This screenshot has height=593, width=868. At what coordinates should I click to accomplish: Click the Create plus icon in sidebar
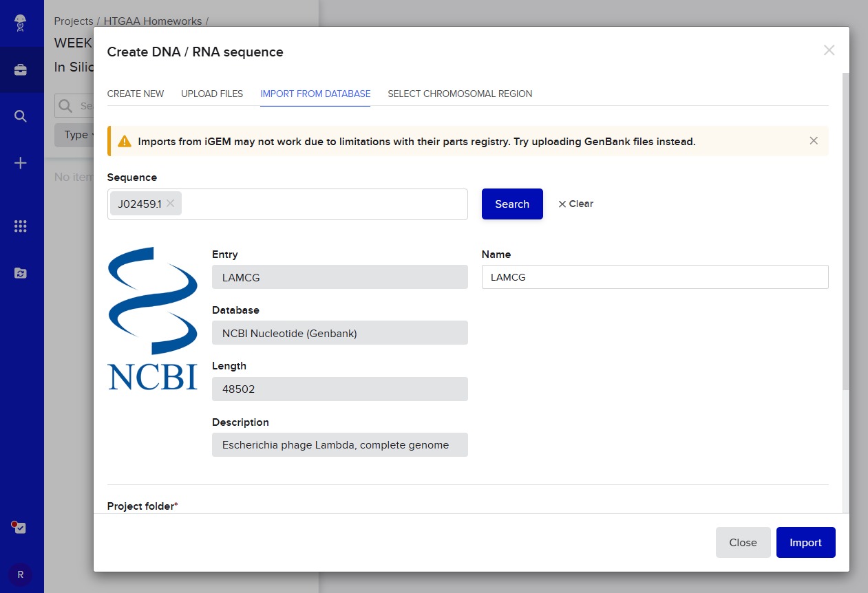21,163
